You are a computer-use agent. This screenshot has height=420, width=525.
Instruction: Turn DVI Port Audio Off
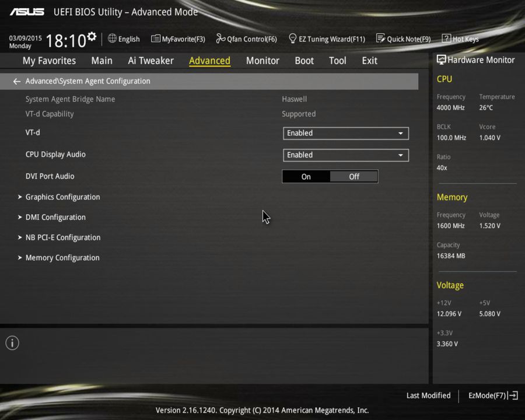[x=353, y=176]
